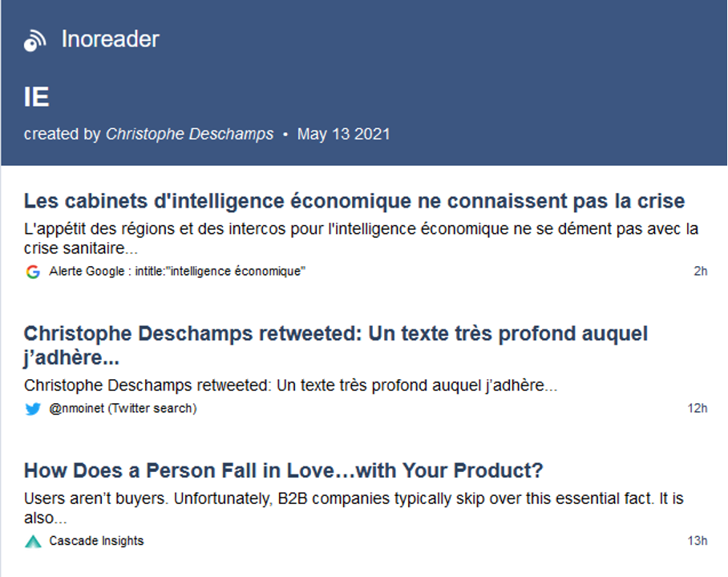Viewport: 728px width, 577px height.
Task: Click the Twitter bird icon beside @nmoinet
Action: (x=33, y=409)
